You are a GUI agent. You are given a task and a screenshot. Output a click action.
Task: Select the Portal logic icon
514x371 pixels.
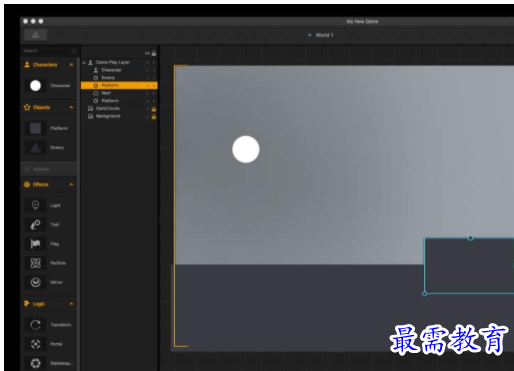[35, 344]
